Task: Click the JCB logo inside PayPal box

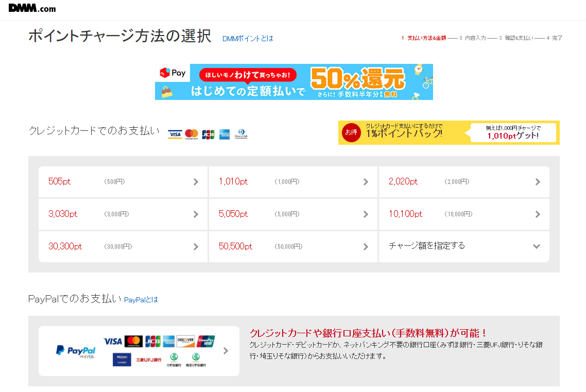Action: 153,341
